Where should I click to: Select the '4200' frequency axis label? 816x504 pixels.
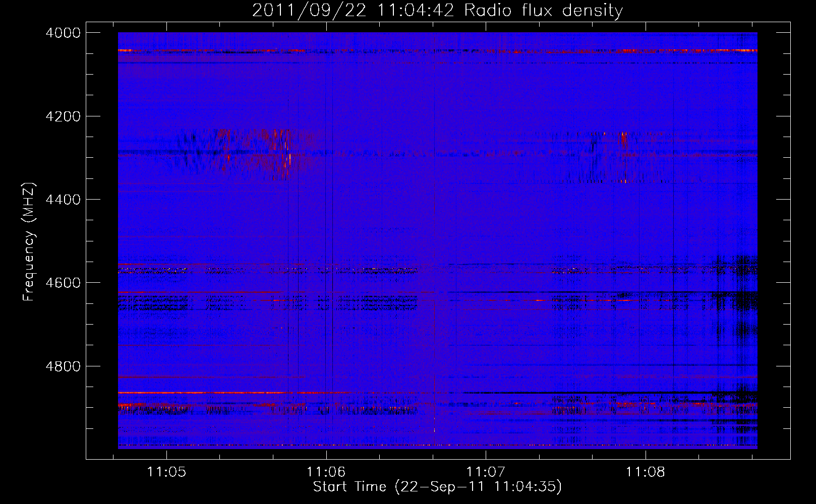(63, 116)
